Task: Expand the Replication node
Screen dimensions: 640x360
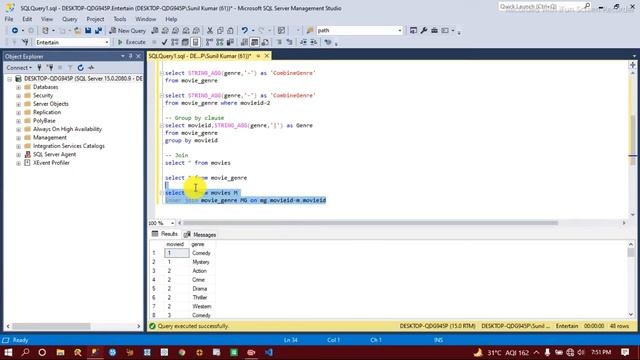Action: click(x=18, y=112)
